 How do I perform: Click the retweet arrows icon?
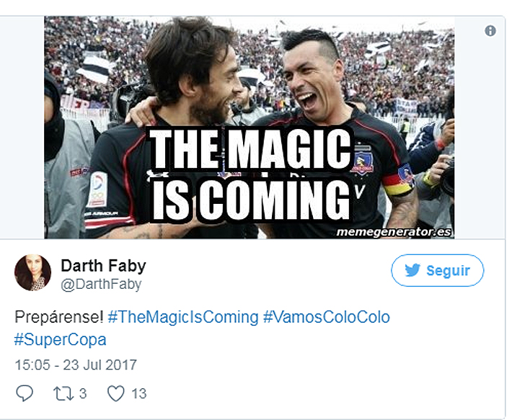pos(63,393)
